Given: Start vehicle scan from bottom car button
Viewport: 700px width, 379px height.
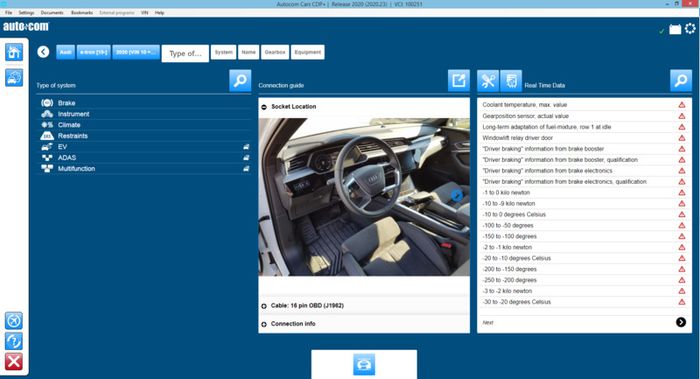Looking at the screenshot, I should click(x=364, y=365).
